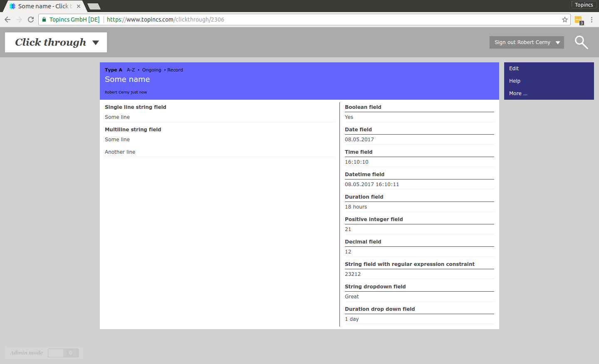
Task: Click the Type A link in header
Action: tap(114, 70)
